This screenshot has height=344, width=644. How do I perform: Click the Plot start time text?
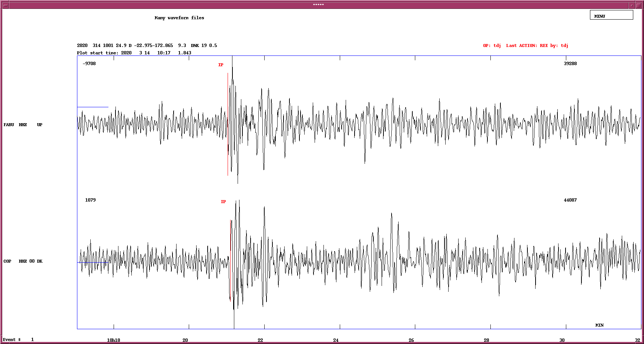click(133, 53)
